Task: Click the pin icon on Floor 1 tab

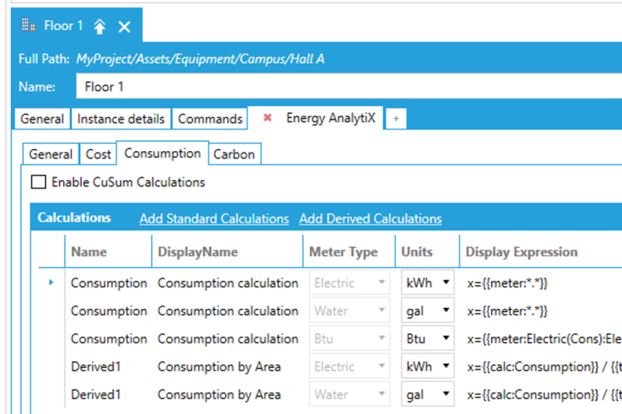Action: pos(100,26)
